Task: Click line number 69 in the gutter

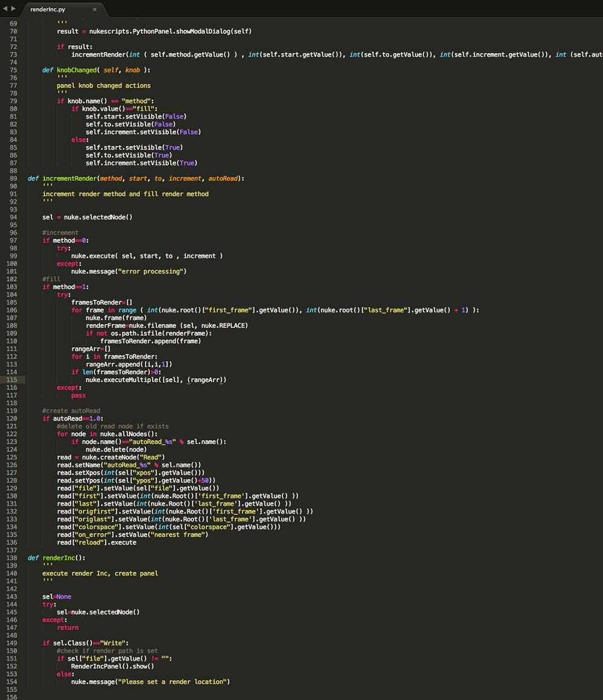Action: point(13,24)
